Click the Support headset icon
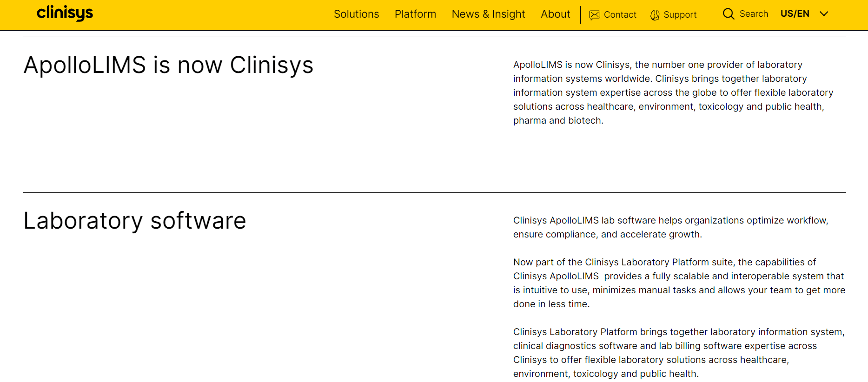This screenshot has height=382, width=868. 655,15
